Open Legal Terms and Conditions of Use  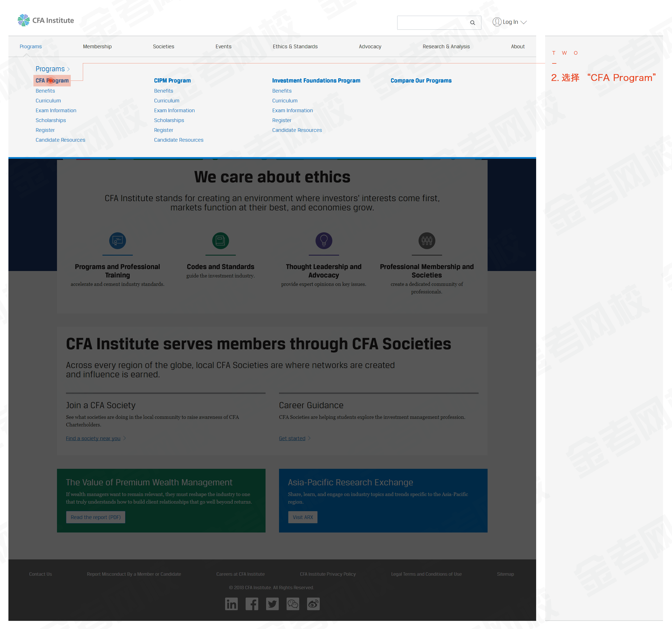[427, 574]
